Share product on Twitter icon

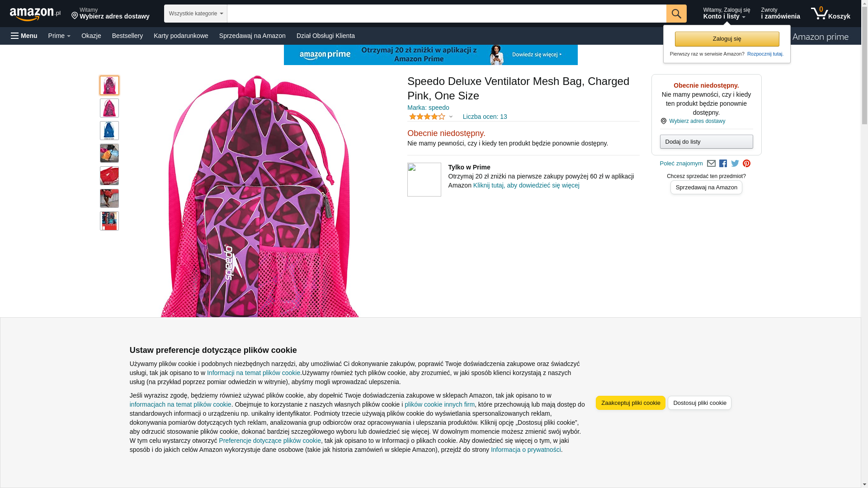[x=735, y=164]
